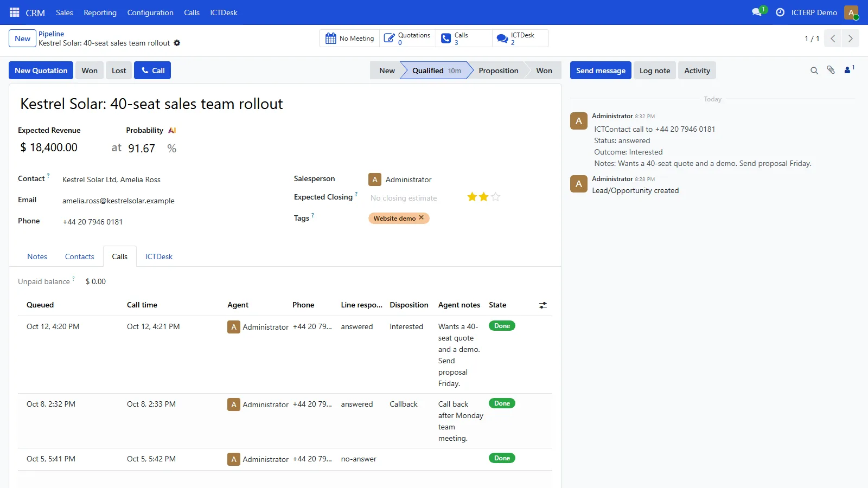Switch to the Notes tab

tap(37, 256)
